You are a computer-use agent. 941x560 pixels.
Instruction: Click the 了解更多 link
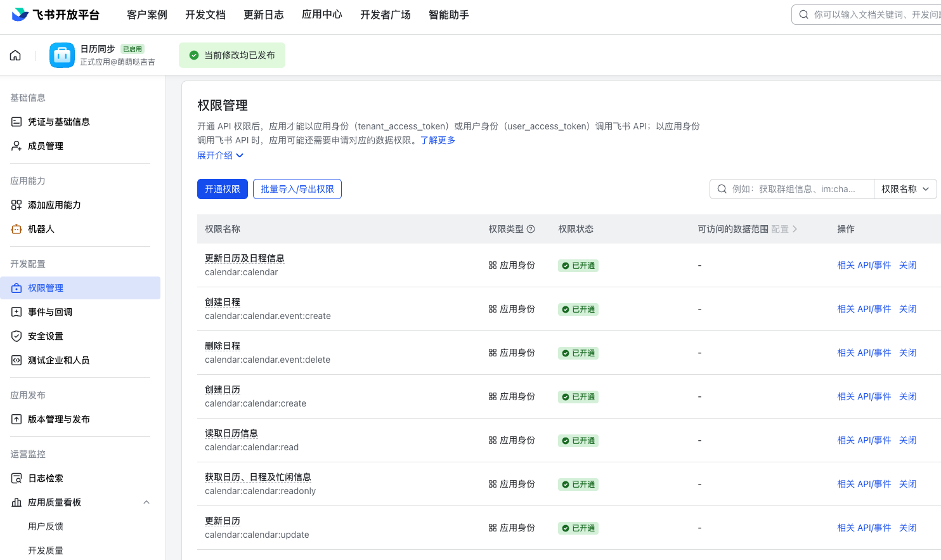click(438, 141)
